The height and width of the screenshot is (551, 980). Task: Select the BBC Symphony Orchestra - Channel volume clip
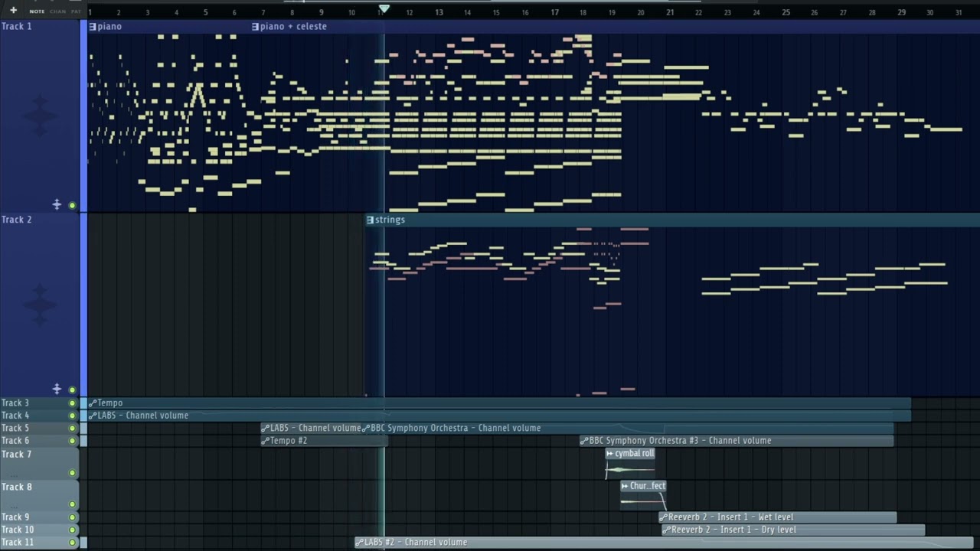pos(627,429)
